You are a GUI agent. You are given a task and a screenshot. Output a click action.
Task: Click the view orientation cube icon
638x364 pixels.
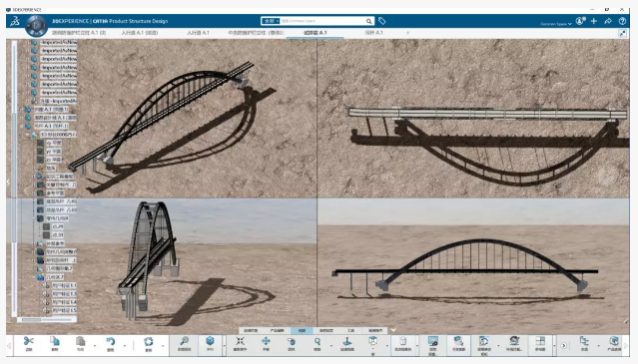[x=372, y=341]
